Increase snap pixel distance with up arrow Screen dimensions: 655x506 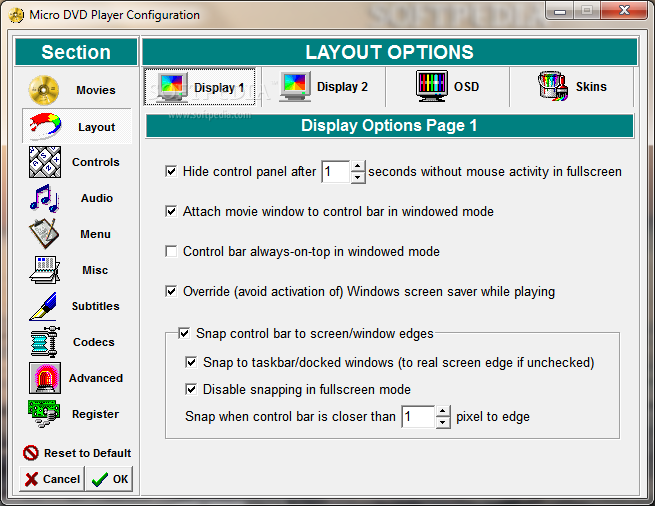click(x=443, y=411)
